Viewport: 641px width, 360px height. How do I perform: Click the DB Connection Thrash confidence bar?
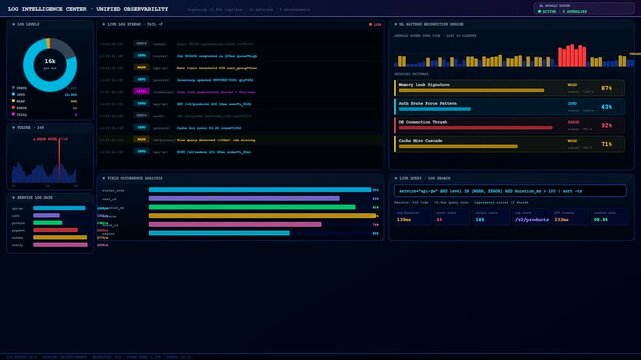pos(475,128)
